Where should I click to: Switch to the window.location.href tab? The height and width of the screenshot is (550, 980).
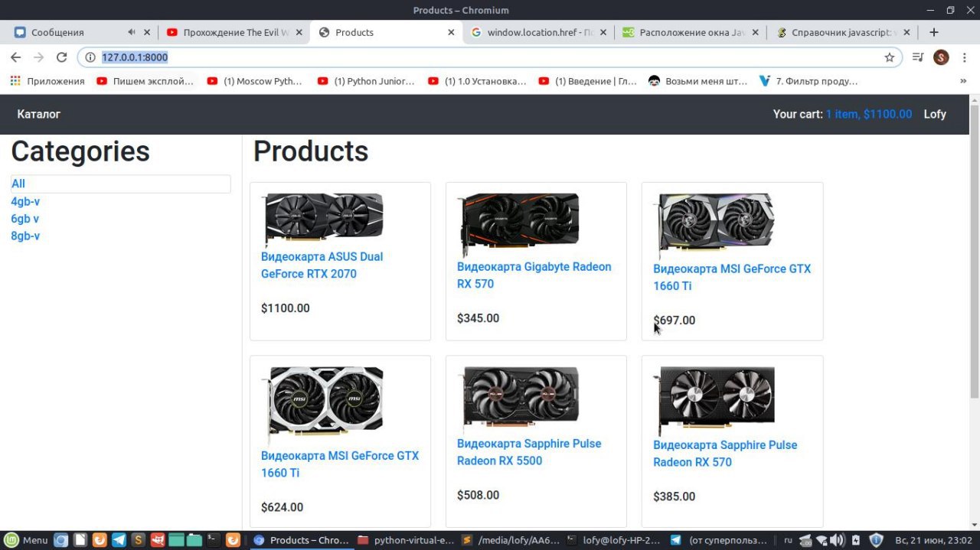pyautogui.click(x=541, y=32)
